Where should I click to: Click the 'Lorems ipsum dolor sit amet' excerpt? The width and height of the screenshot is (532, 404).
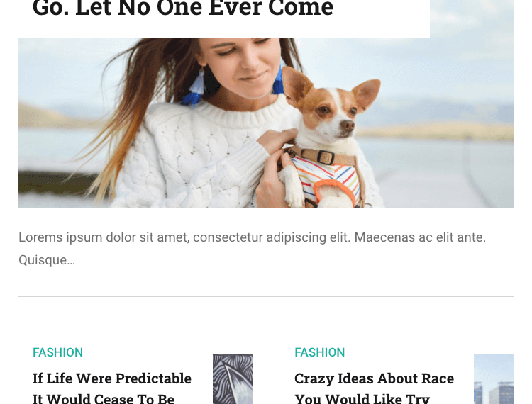pos(252,237)
